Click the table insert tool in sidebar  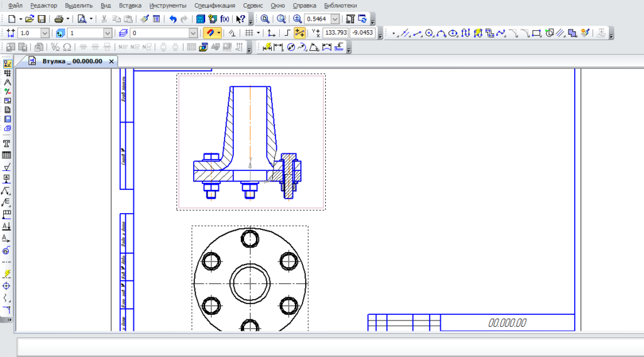pos(7,155)
